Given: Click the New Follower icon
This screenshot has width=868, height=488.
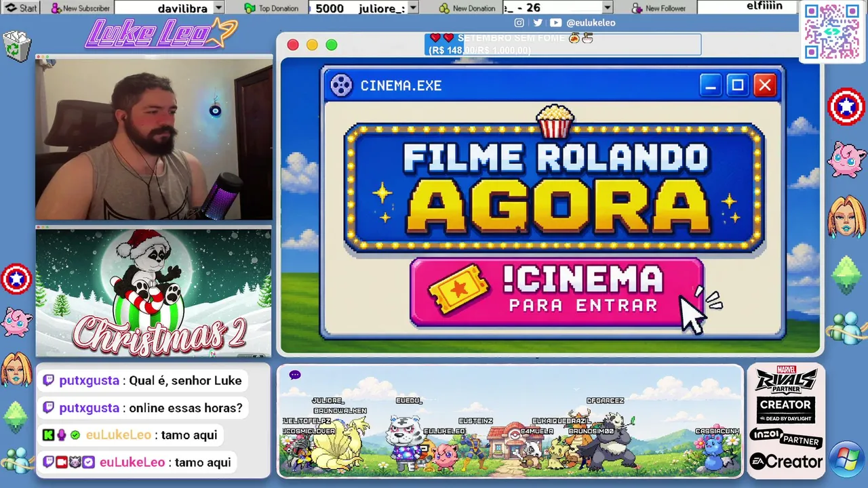Looking at the screenshot, I should click(x=637, y=8).
